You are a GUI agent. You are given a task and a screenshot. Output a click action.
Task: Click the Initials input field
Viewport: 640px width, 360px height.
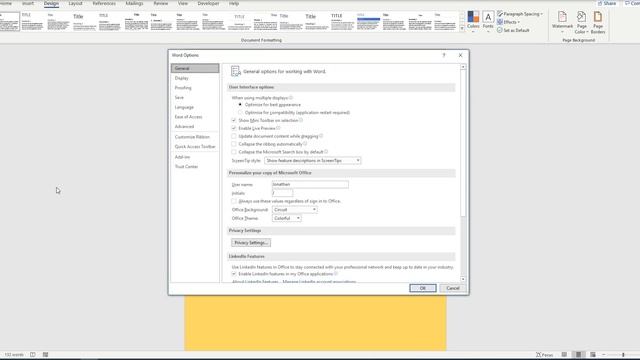282,193
